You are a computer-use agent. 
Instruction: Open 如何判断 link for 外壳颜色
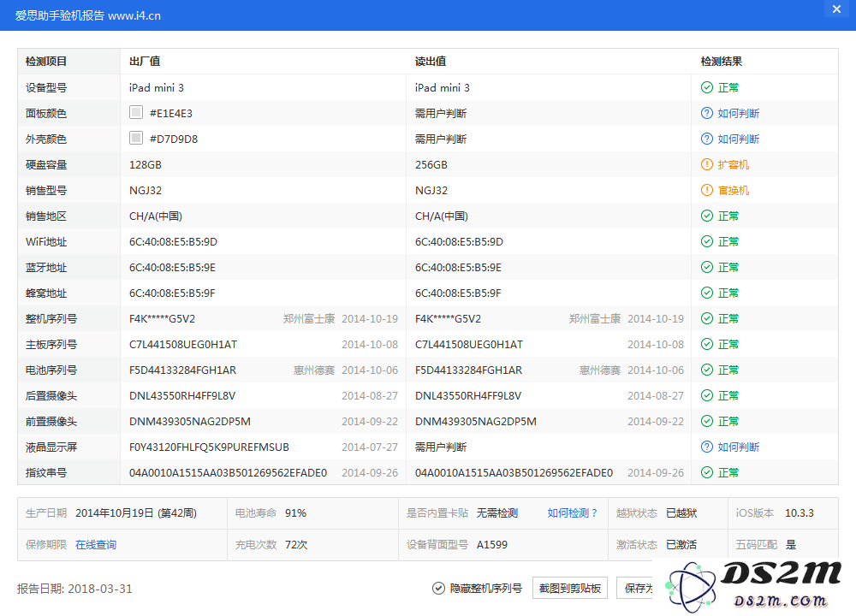[738, 139]
